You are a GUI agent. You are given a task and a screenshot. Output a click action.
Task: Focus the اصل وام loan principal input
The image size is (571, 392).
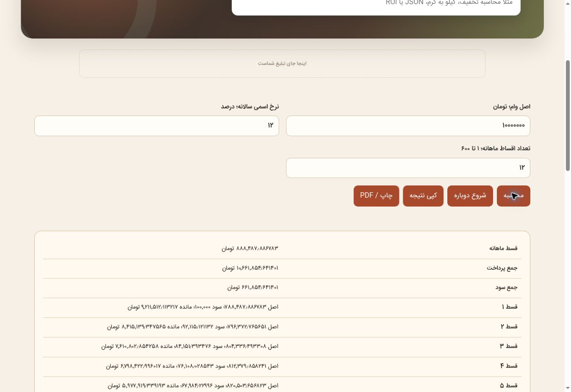(x=408, y=126)
